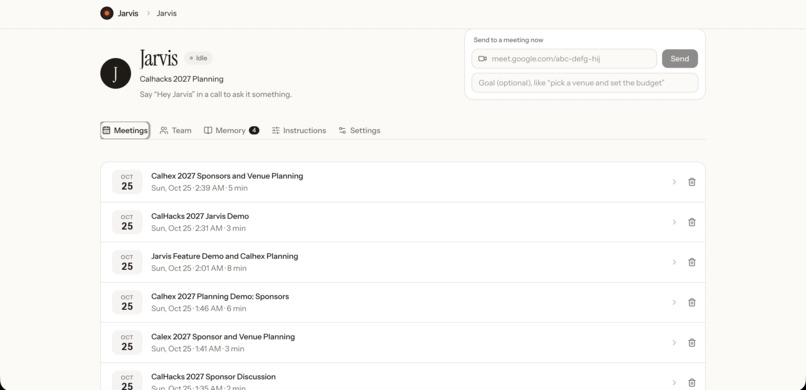
Task: Click the 'Say Hey Jarvis' hint text
Action: [216, 95]
